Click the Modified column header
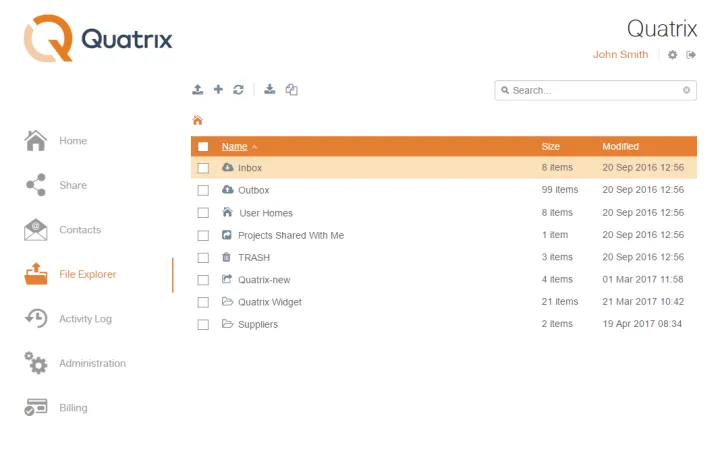The image size is (720, 474). 620,147
